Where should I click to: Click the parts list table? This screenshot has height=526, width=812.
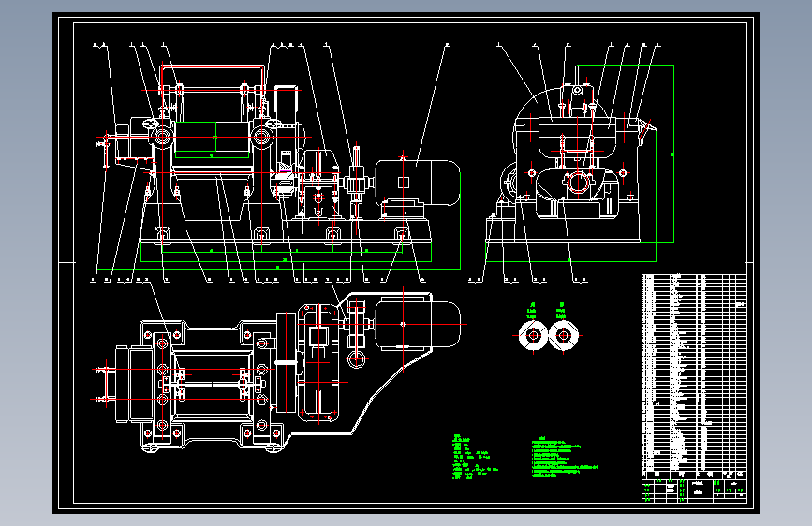click(x=694, y=373)
